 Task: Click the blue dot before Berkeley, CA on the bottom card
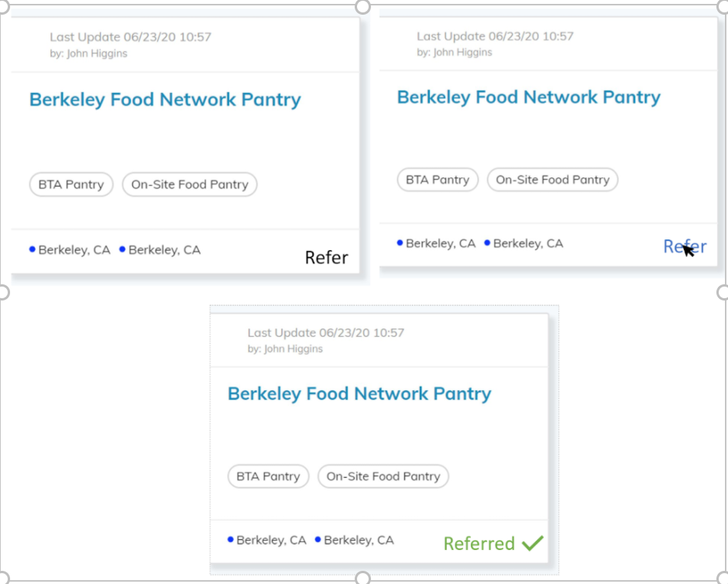(229, 540)
